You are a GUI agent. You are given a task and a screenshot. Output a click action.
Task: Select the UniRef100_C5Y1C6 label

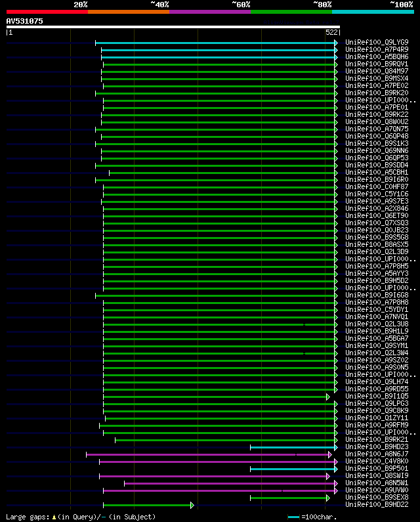(x=377, y=194)
